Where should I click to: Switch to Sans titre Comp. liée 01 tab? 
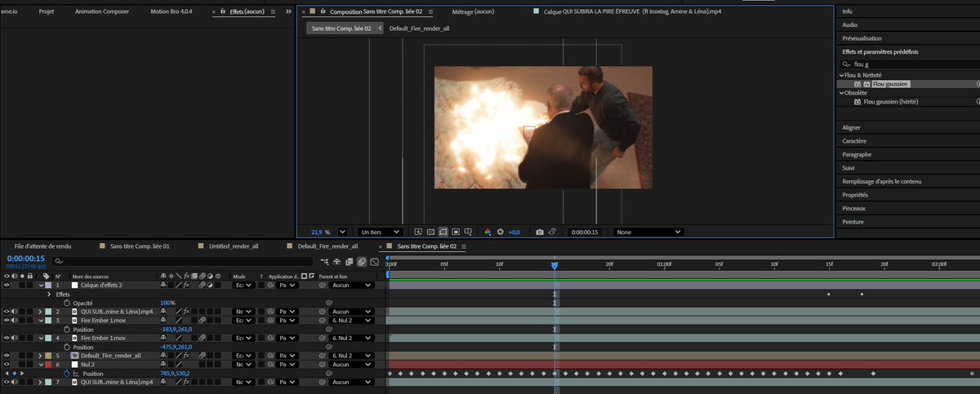[x=139, y=246]
